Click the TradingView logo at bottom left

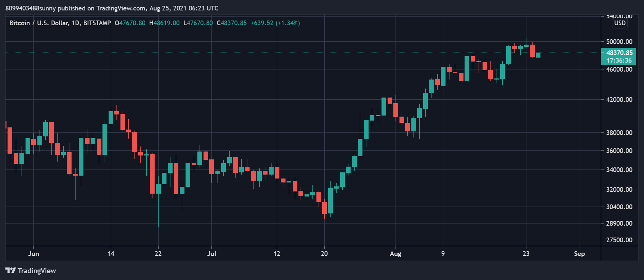coord(31,271)
